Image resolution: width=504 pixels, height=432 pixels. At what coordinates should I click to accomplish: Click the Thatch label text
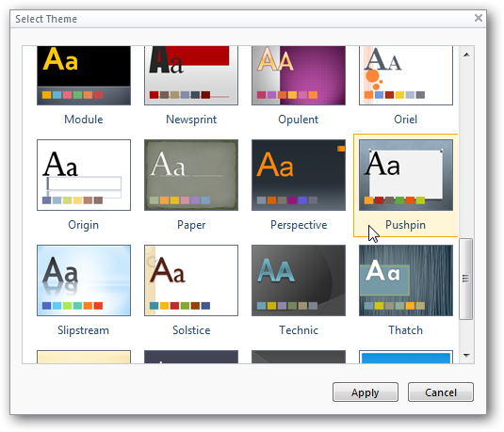click(x=406, y=330)
